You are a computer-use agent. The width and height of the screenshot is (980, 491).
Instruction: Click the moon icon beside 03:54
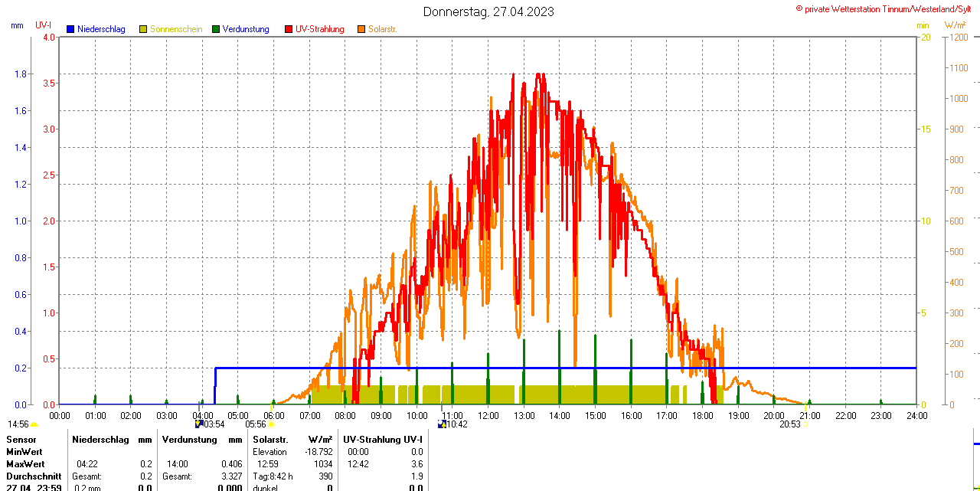(x=198, y=424)
